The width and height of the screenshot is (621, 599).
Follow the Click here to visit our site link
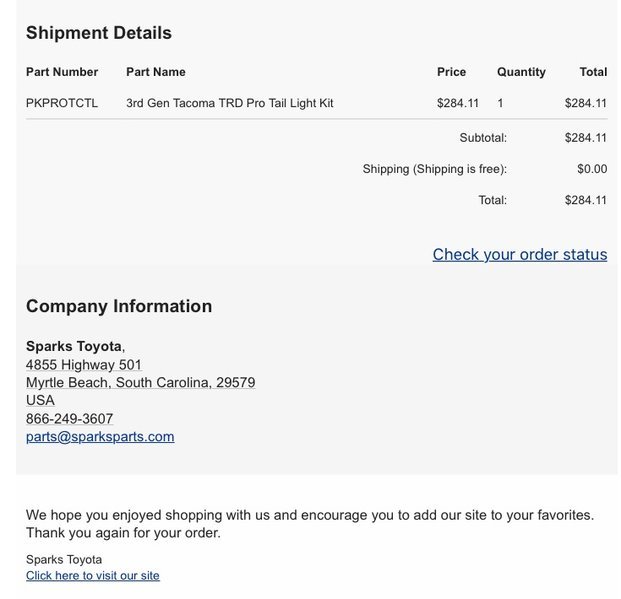(93, 575)
